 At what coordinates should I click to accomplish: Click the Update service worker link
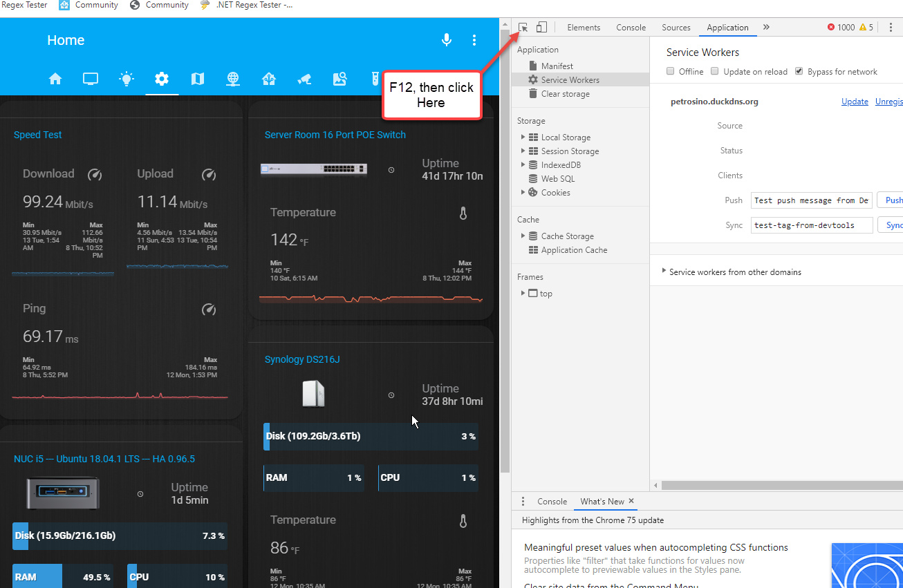pyautogui.click(x=855, y=102)
